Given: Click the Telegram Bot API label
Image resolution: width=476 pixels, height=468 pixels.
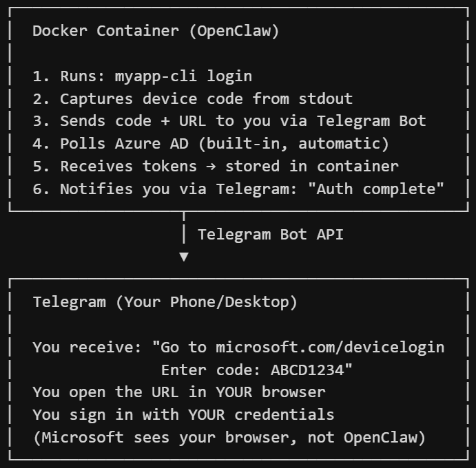Looking at the screenshot, I should 270,234.
